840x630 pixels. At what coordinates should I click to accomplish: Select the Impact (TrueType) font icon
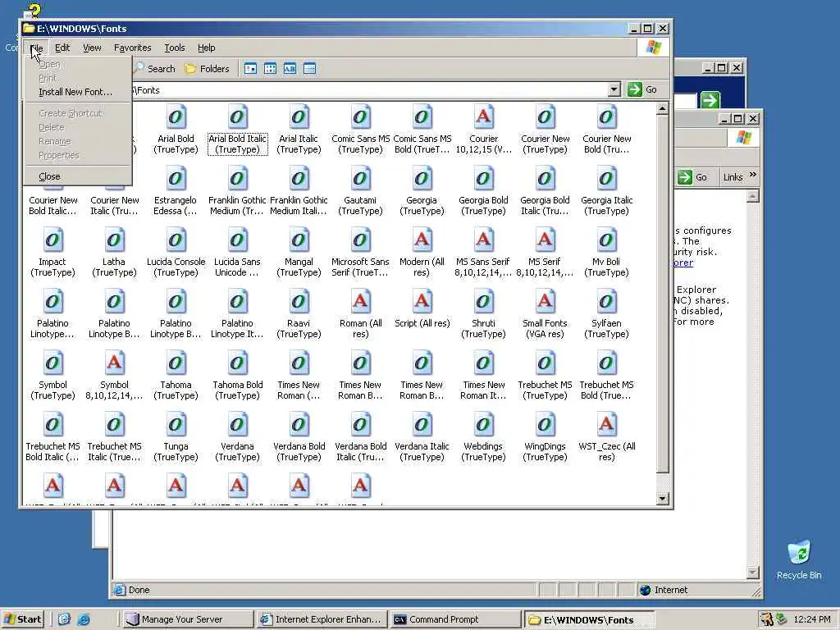(52, 240)
